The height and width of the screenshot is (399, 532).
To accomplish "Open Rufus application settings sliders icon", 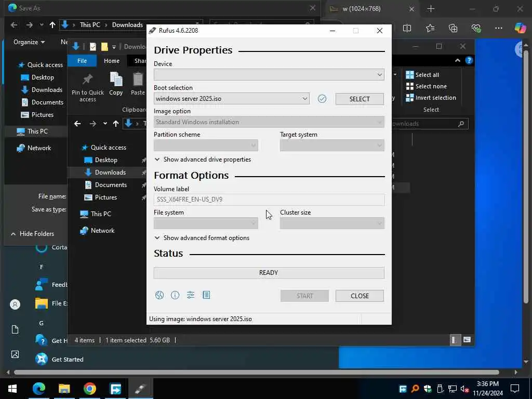I will click(x=191, y=295).
